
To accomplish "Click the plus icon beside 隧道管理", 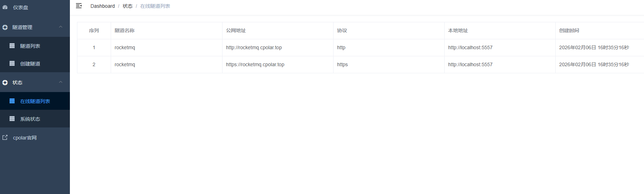I will (x=5, y=27).
